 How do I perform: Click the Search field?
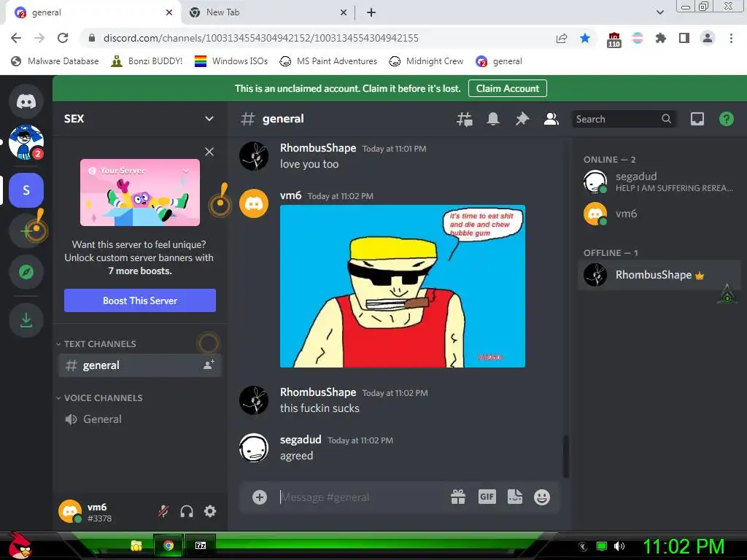coord(624,119)
